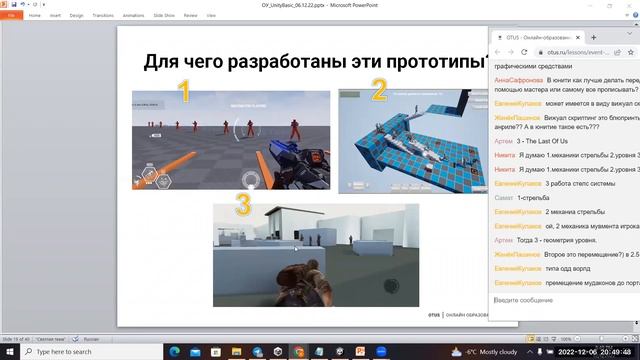Switch to the Home ribbon tab
640x360 pixels.
point(35,16)
